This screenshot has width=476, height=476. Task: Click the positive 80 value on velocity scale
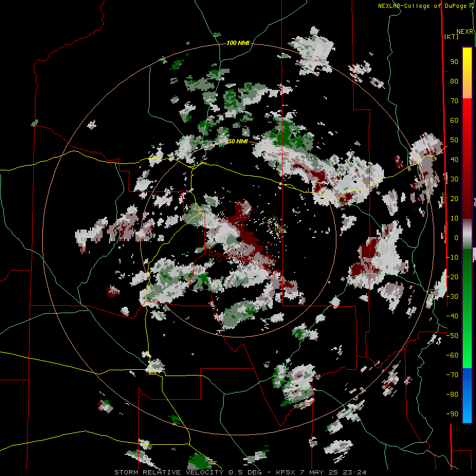coord(454,81)
